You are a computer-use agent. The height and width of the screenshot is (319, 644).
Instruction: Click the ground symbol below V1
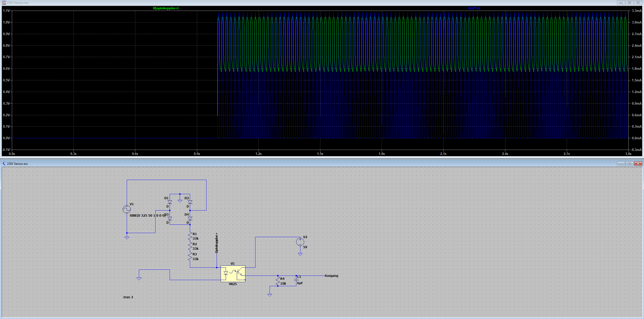tap(127, 238)
